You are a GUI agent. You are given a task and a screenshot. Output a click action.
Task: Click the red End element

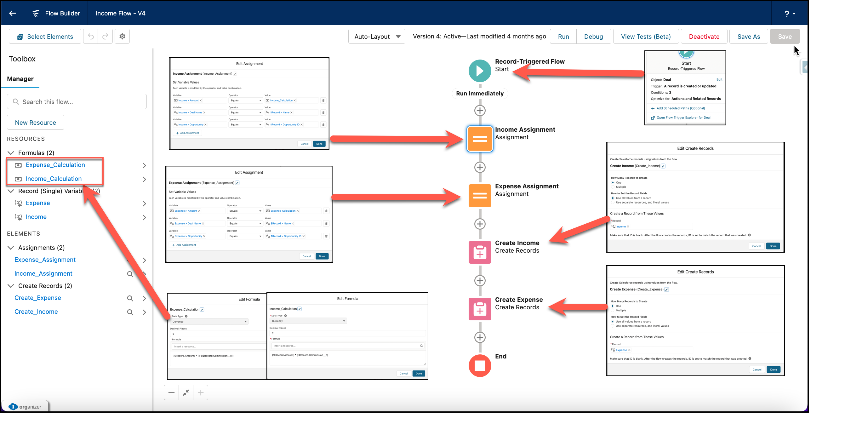point(480,365)
